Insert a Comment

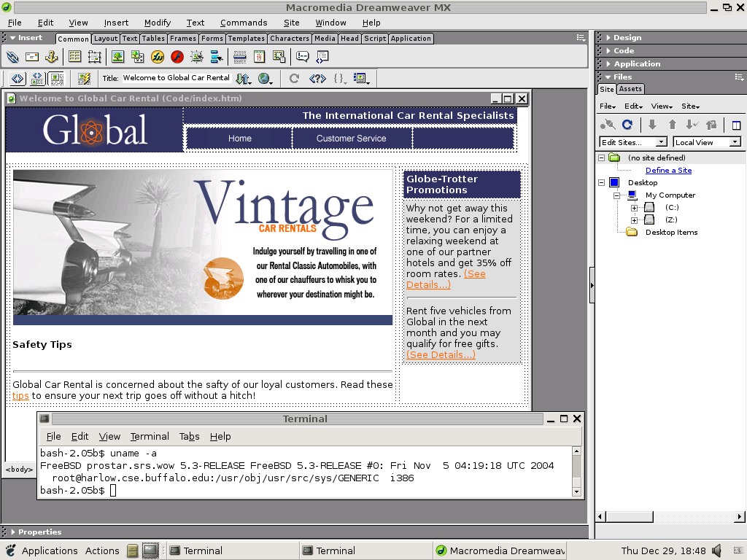(x=303, y=57)
